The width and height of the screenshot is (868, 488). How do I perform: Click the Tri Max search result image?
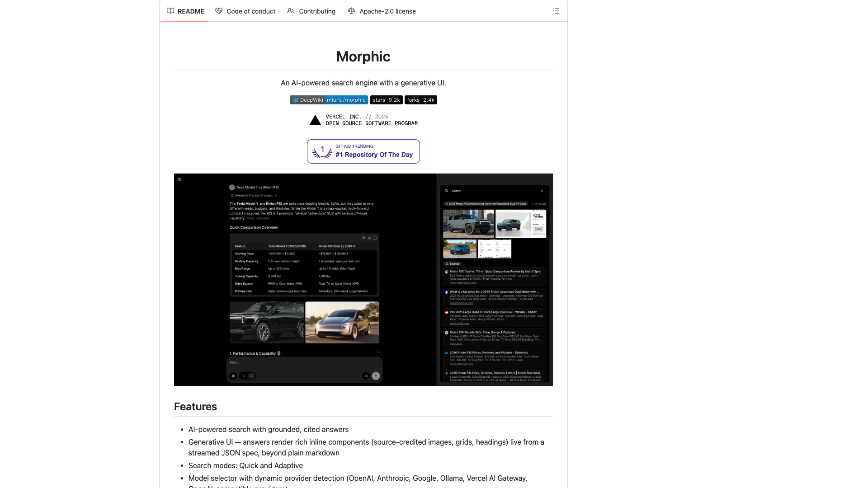521,224
